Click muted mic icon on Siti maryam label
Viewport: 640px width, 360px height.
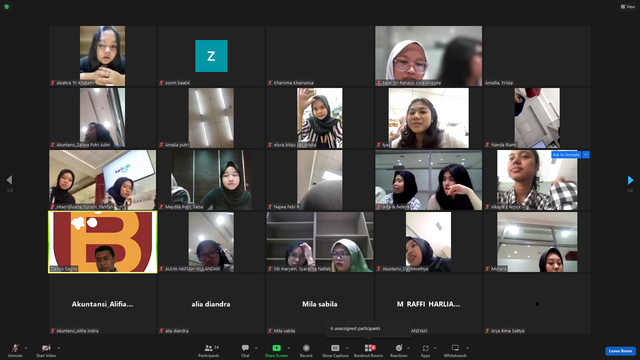coord(270,269)
